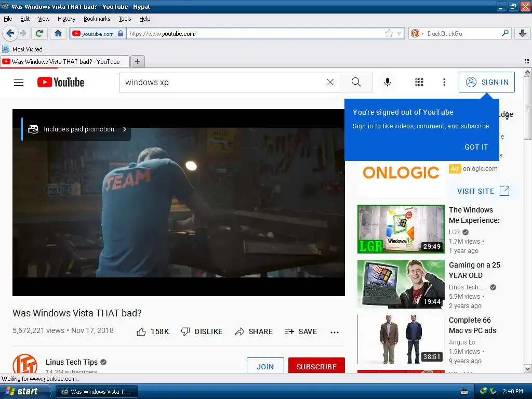This screenshot has width=532, height=399.
Task: Clear the YouTube search text with X
Action: click(330, 82)
